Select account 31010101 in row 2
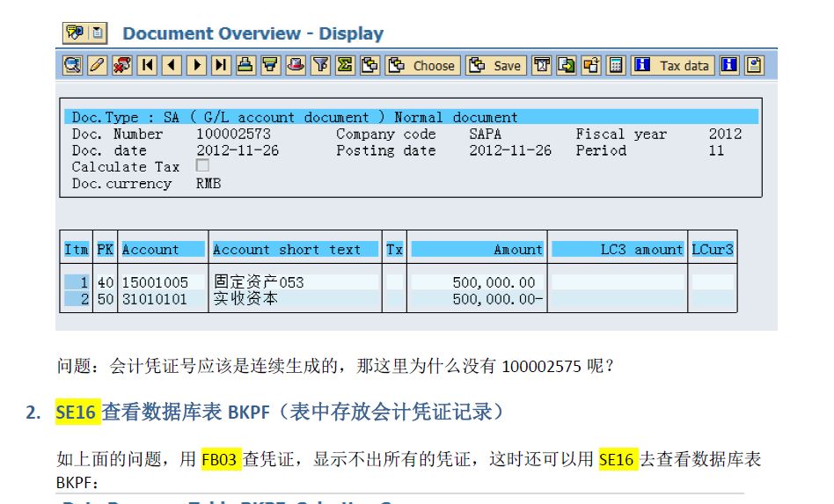Viewport: 834px width, 504px height. pos(155,299)
